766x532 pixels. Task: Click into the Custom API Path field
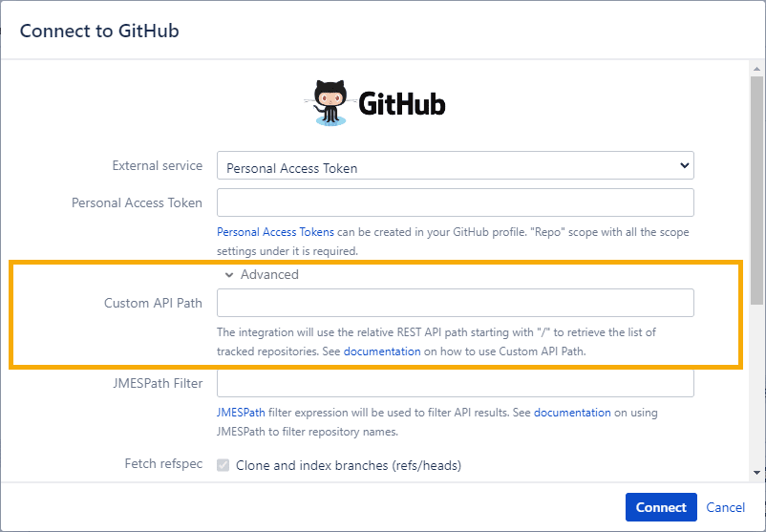456,303
